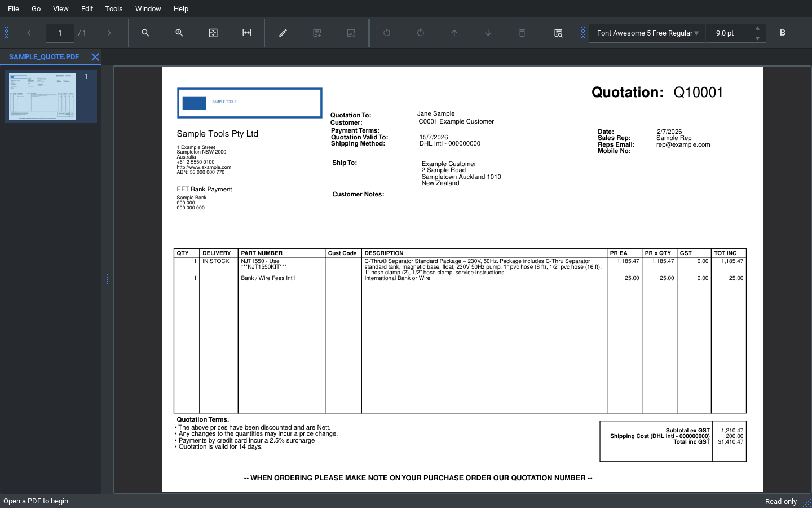Viewport: 812px width, 508px height.
Task: Toggle bold formatting B button
Action: [783, 33]
